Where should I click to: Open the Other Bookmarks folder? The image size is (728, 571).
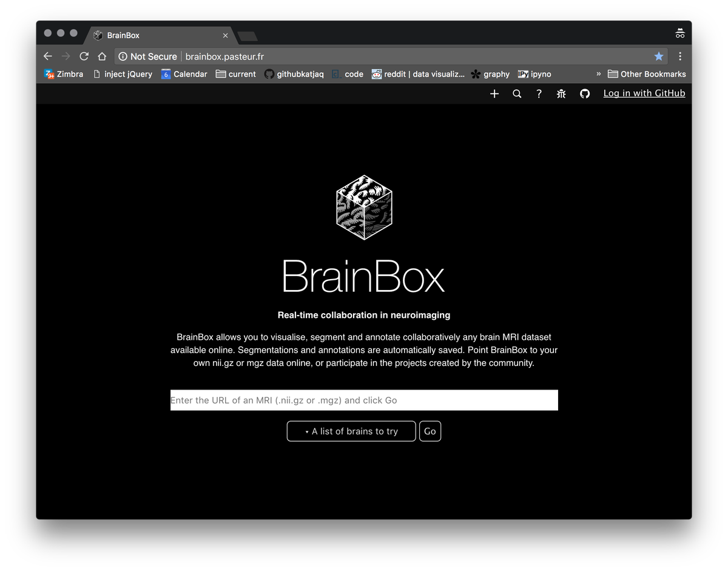tap(647, 74)
